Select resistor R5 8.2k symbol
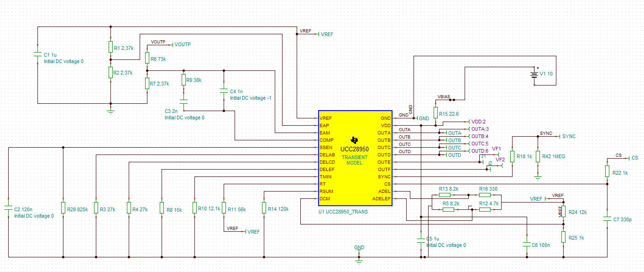Viewport: 644px width, 272px height. (x=448, y=209)
